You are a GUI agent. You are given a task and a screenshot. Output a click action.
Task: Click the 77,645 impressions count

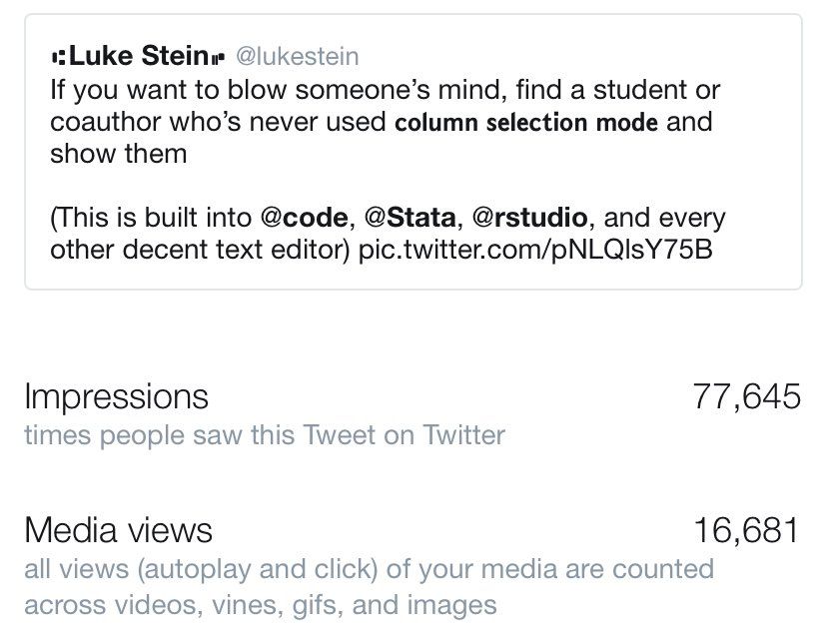(x=746, y=396)
